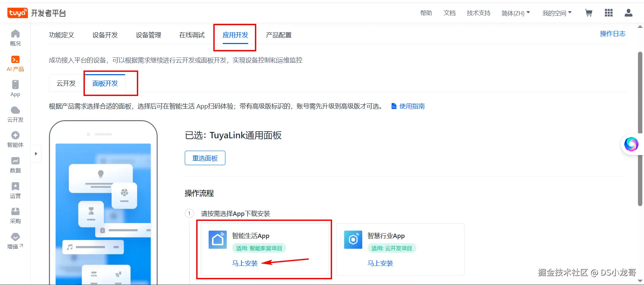Open the 简体(ZH) language dropdown
Image resolution: width=644 pixels, height=285 pixels.
(516, 13)
